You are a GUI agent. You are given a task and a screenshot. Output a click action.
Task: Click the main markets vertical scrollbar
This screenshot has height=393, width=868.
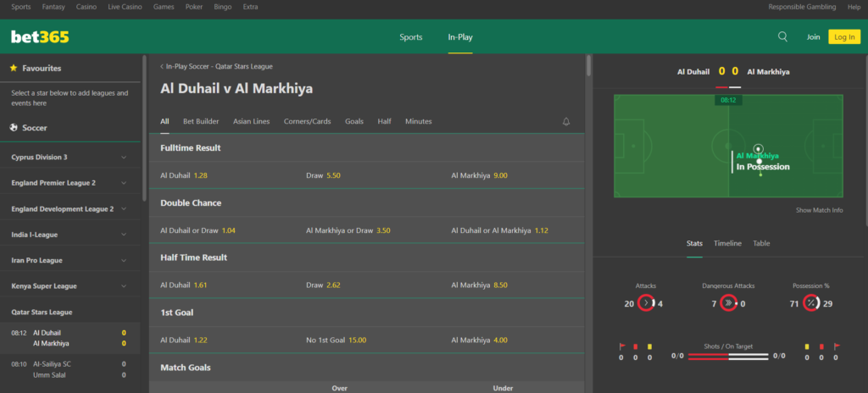[x=588, y=65]
